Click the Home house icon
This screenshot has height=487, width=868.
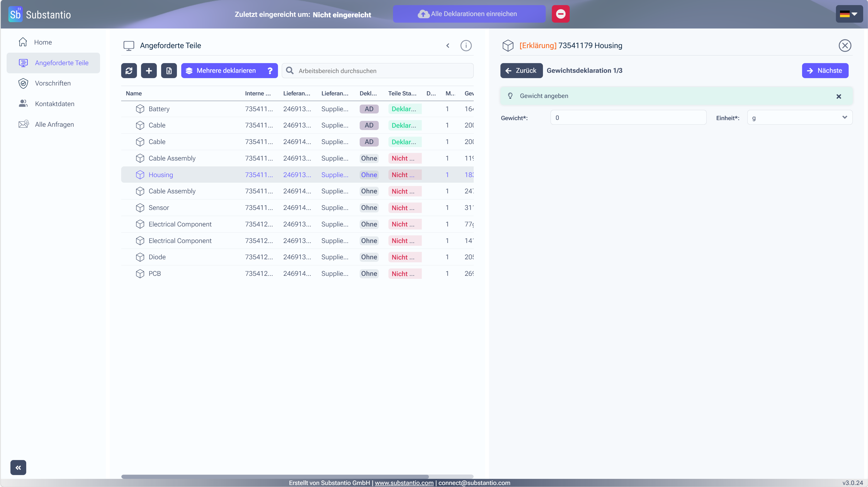click(23, 42)
